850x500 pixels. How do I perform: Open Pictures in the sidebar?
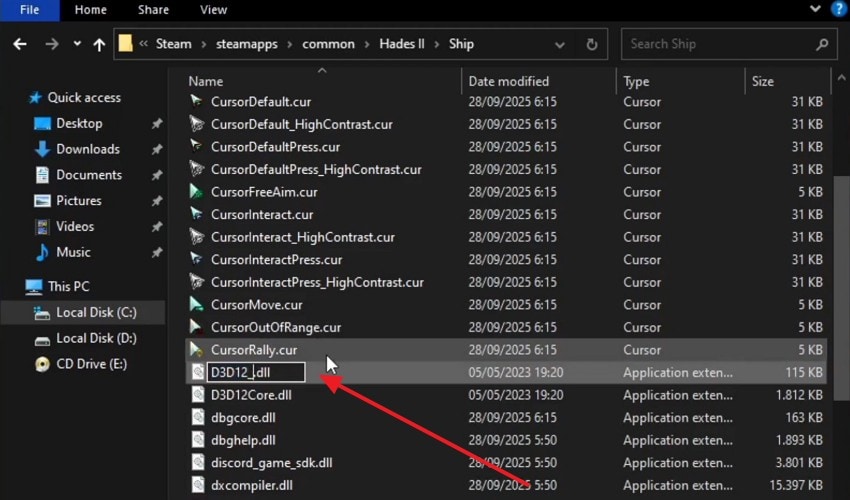pyautogui.click(x=79, y=201)
